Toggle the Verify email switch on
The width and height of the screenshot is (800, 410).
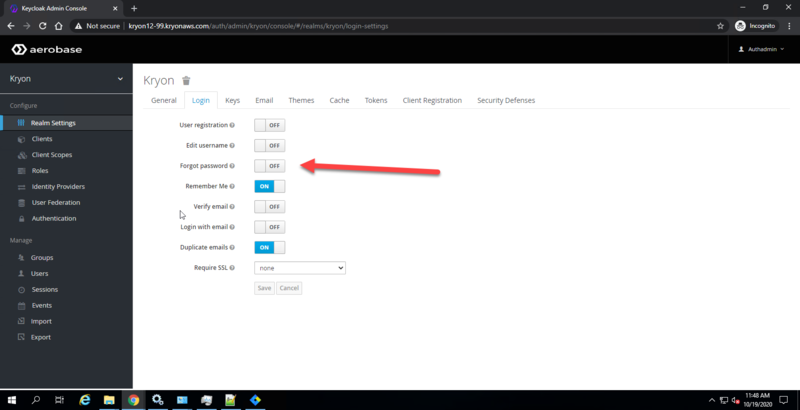pyautogui.click(x=269, y=207)
